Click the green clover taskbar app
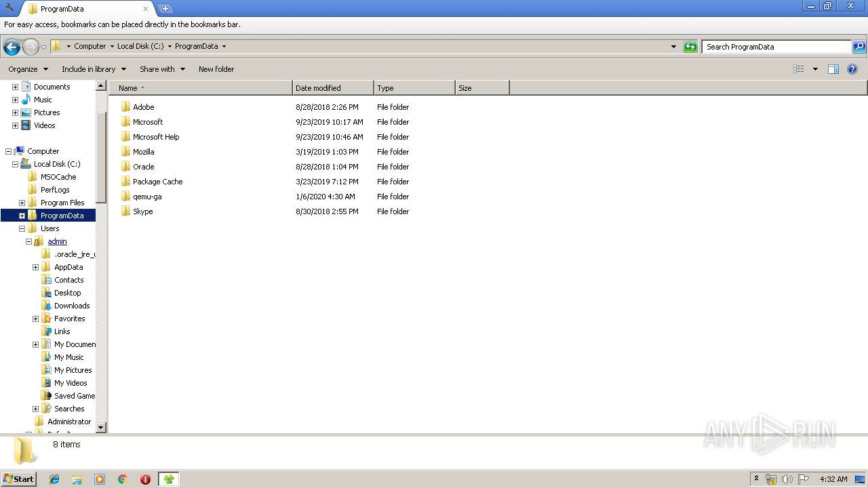This screenshot has width=868, height=488. pyautogui.click(x=168, y=479)
